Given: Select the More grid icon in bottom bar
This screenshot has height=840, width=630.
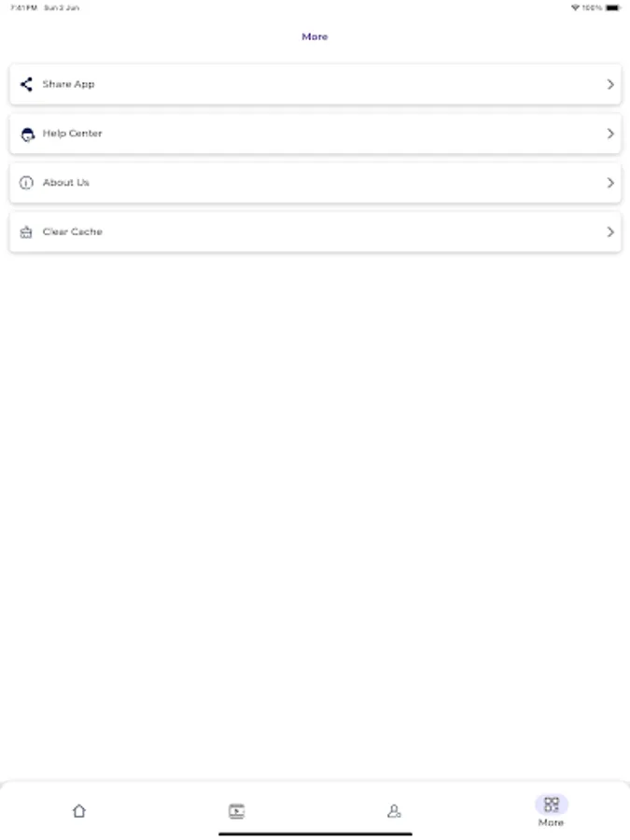Looking at the screenshot, I should click(x=552, y=804).
